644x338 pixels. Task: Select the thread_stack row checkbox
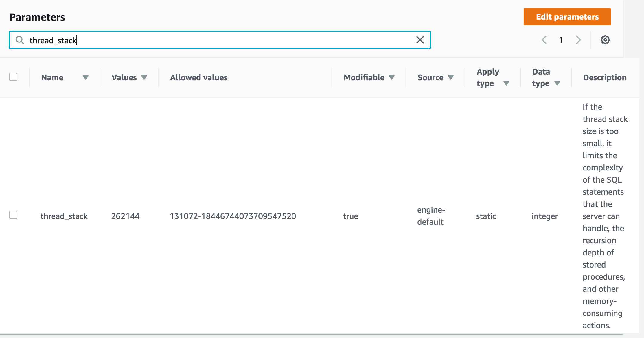point(13,215)
